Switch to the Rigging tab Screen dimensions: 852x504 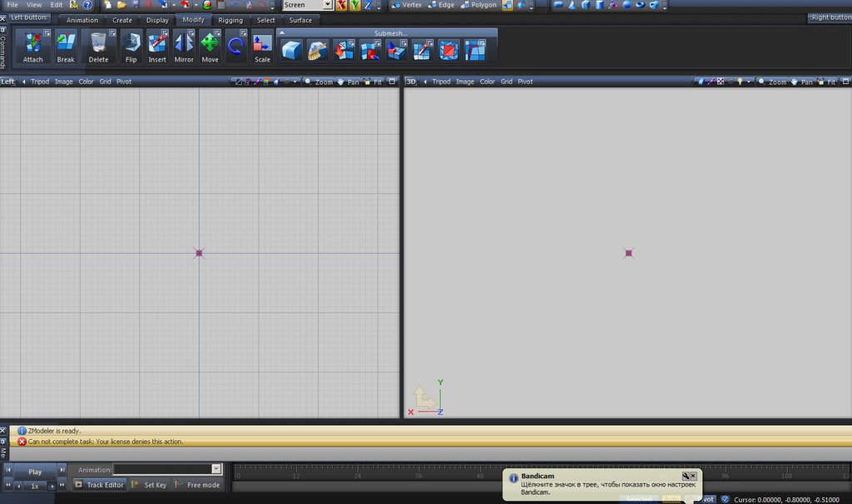(x=230, y=19)
